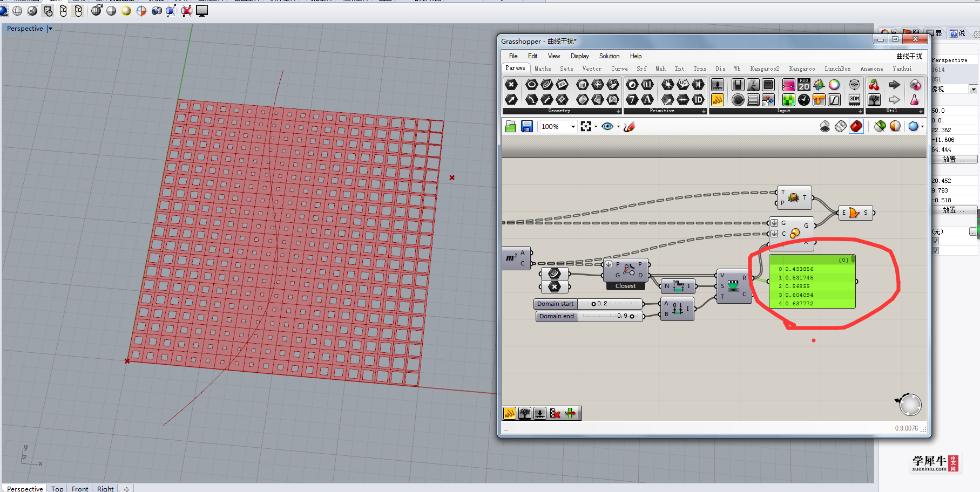Expand the Util panel plus arrow

click(921, 111)
